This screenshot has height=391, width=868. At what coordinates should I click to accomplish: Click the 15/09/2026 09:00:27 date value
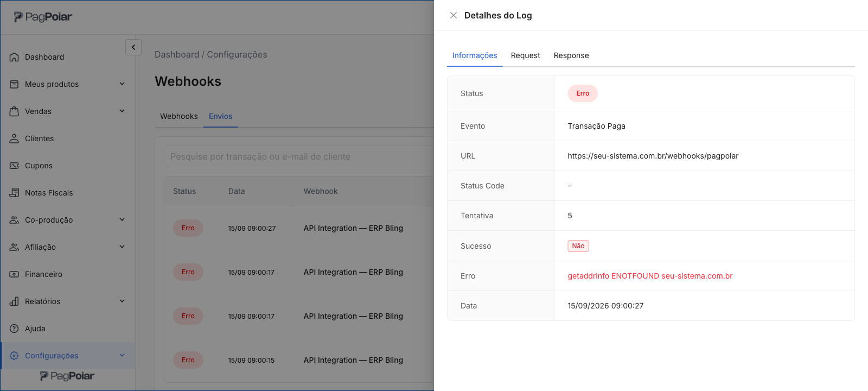pyautogui.click(x=605, y=306)
